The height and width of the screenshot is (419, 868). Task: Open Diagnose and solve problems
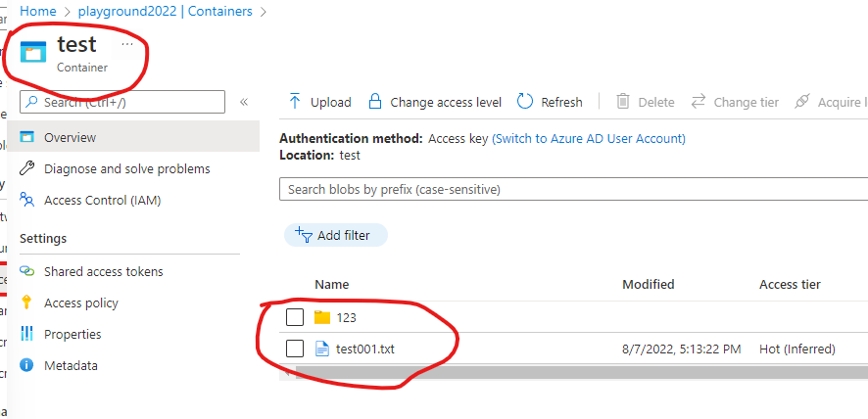[127, 168]
